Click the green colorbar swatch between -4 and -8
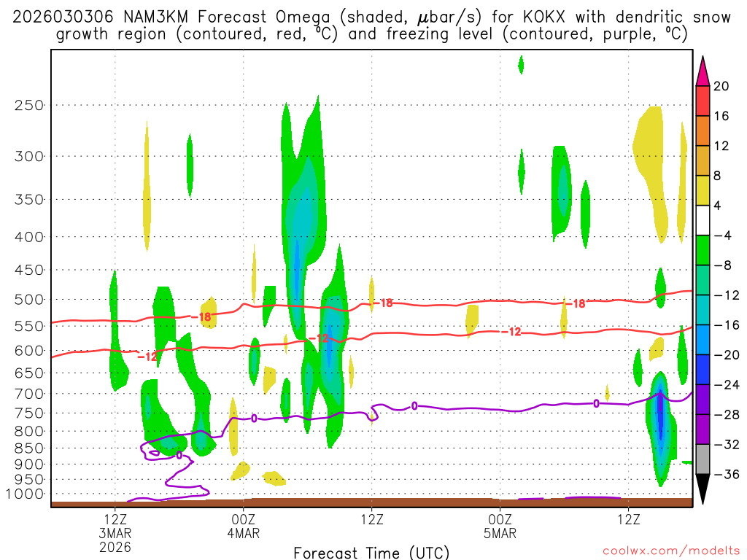The width and height of the screenshot is (747, 560). coord(703,251)
